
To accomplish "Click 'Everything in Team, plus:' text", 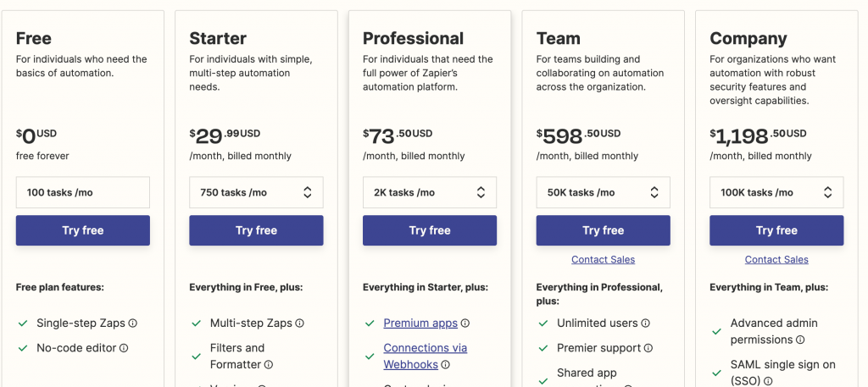I will coord(769,287).
